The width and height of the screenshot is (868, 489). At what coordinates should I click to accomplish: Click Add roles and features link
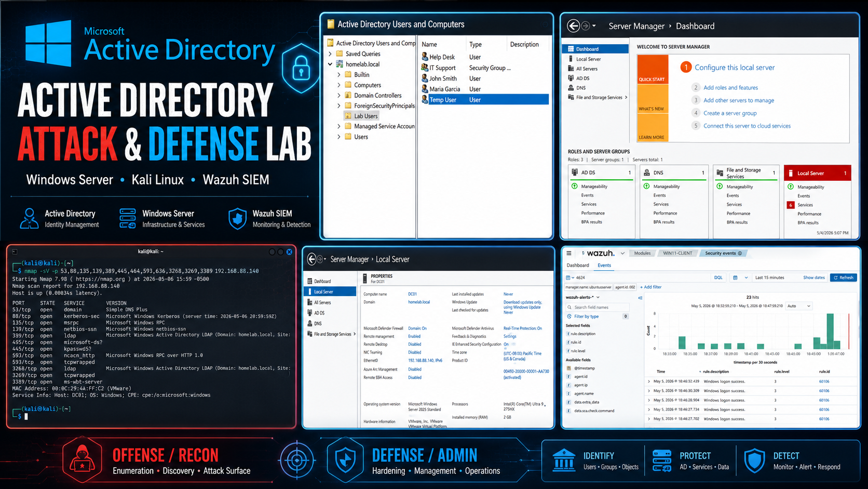click(730, 88)
